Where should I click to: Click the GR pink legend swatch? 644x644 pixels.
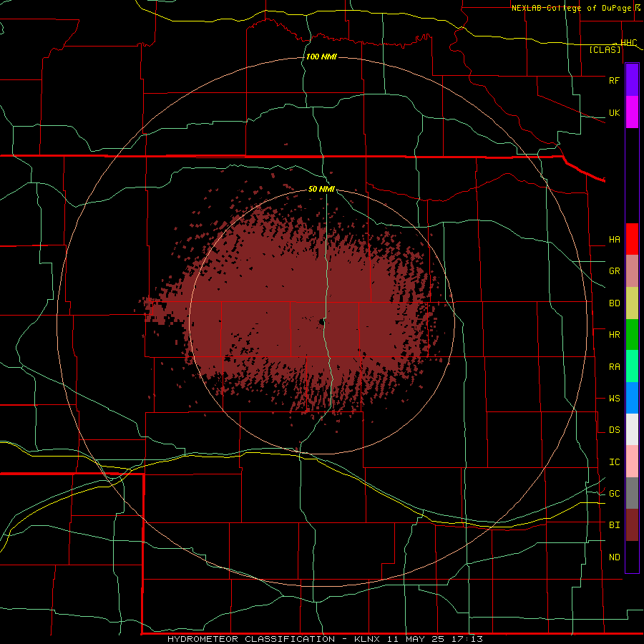632,271
